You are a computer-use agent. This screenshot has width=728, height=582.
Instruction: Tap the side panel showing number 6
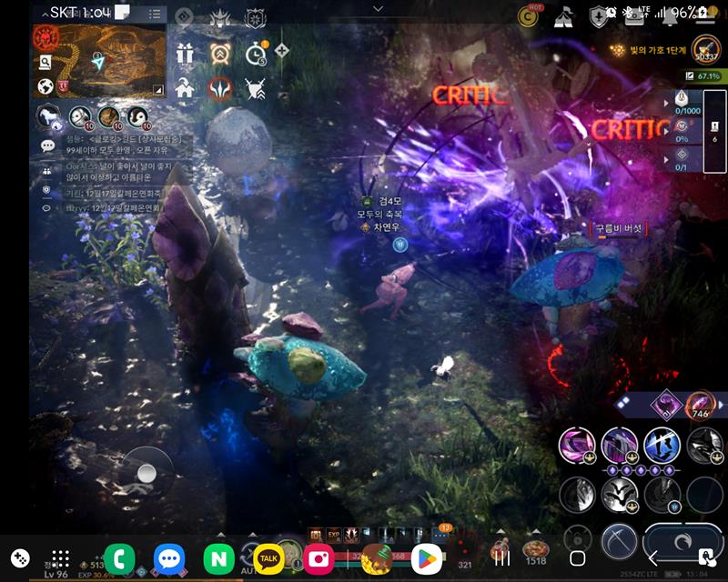coord(715,132)
